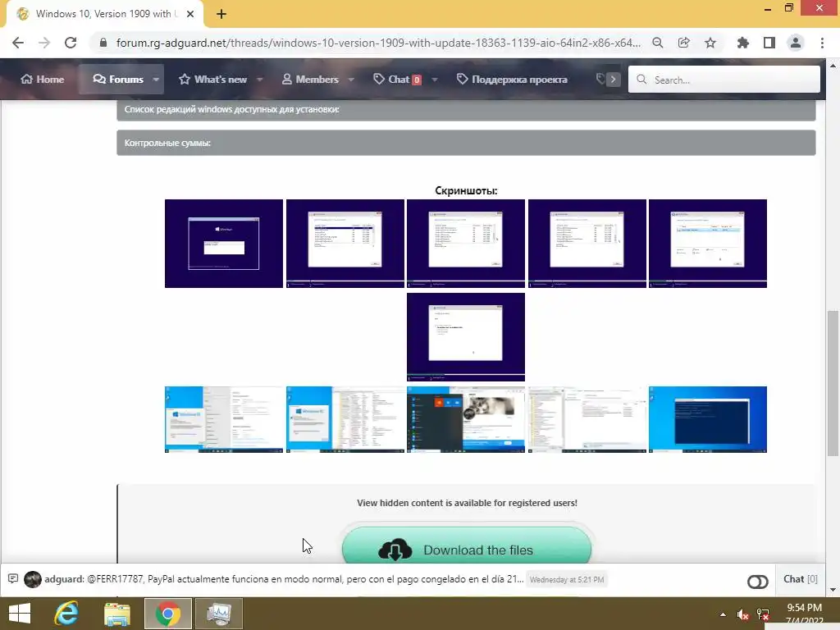The height and width of the screenshot is (630, 840).
Task: Open Chrome three-dot menu
Action: (x=822, y=43)
